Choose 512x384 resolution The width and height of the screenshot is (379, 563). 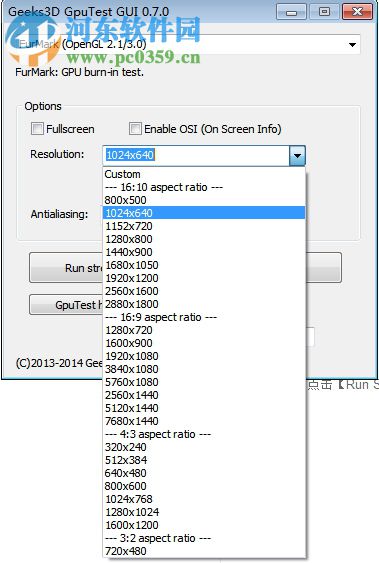[204, 460]
